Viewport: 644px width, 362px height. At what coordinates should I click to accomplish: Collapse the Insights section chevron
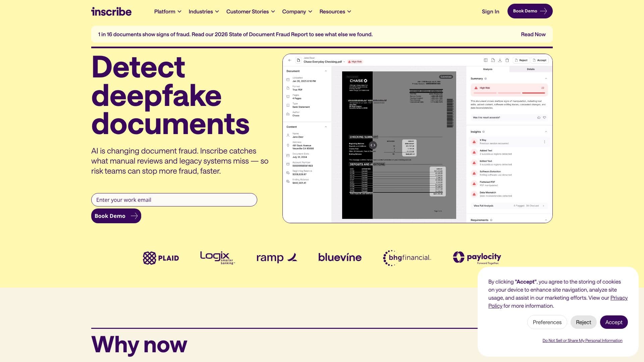coord(546,132)
